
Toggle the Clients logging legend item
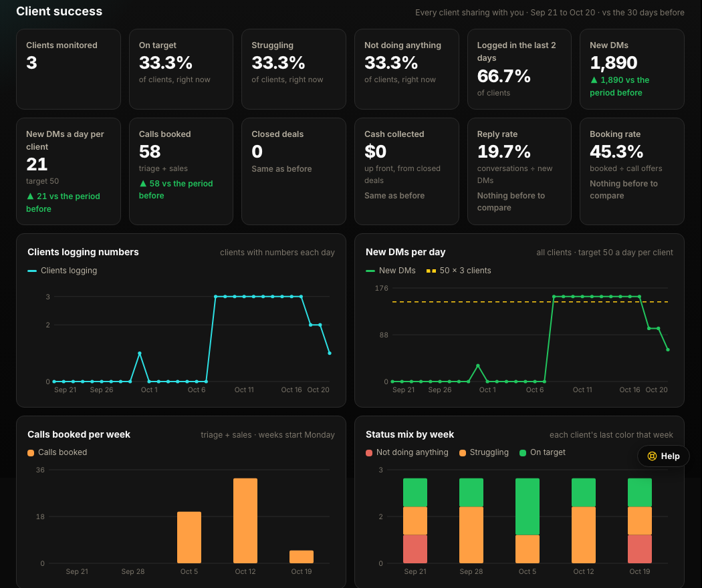point(62,271)
